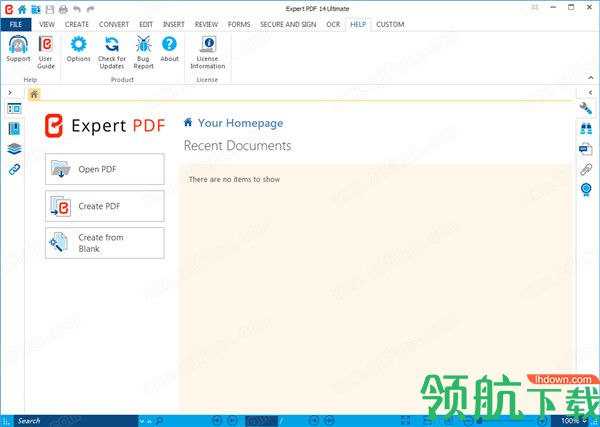Click the magnifier search icon in status bar
The width and height of the screenshot is (600, 427).
pyautogui.click(x=160, y=421)
